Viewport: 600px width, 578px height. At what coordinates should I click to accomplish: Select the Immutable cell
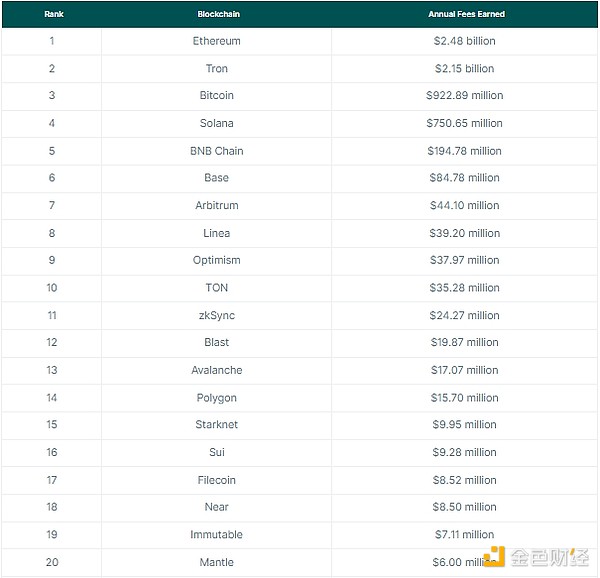point(217,534)
